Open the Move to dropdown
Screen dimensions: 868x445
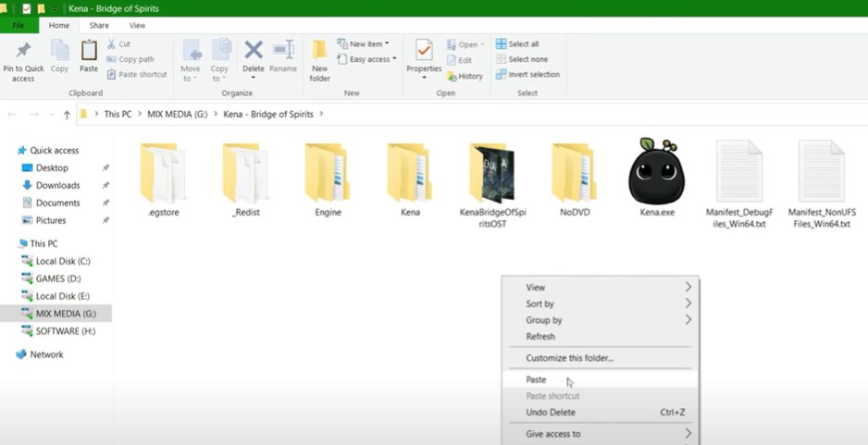tap(190, 61)
